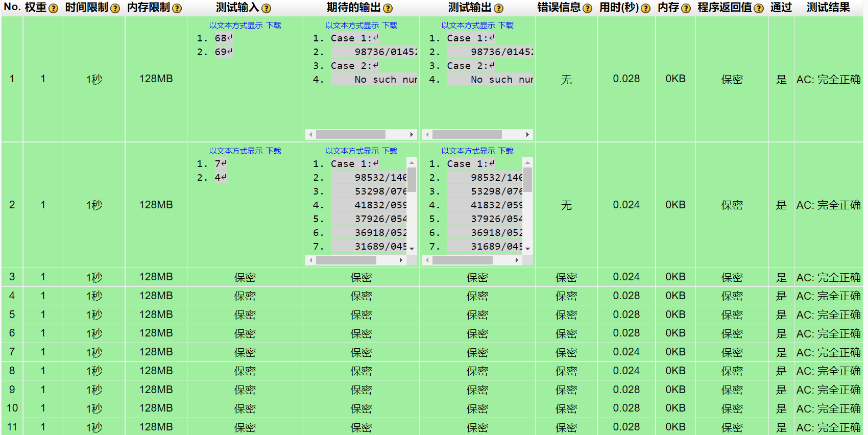Download row 2 测试输出 file
The height and width of the screenshot is (435, 868).
click(506, 151)
